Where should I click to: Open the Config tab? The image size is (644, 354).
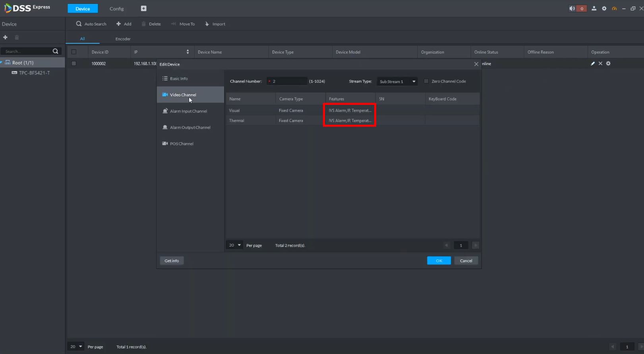tap(117, 9)
